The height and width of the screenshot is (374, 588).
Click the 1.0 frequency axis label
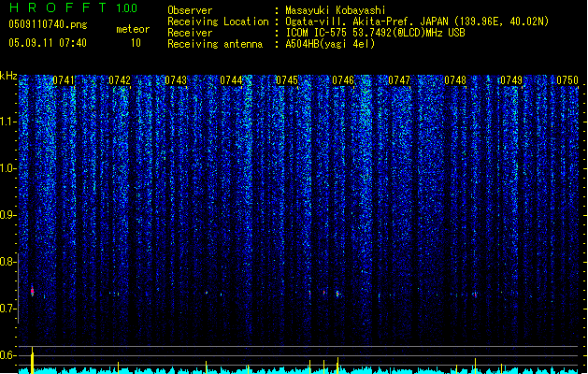click(x=7, y=168)
